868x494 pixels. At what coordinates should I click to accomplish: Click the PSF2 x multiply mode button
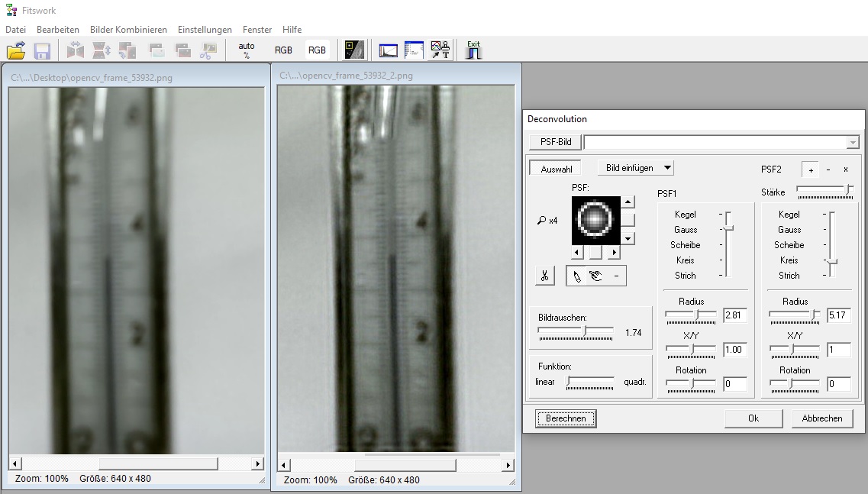pyautogui.click(x=845, y=170)
